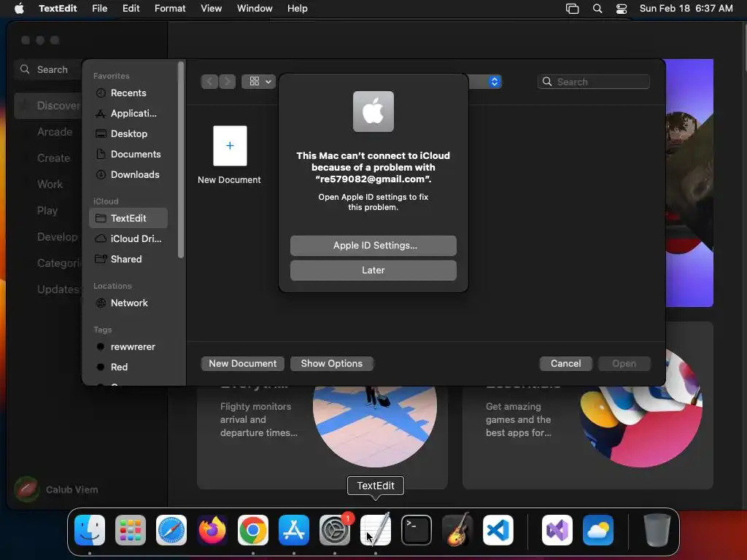
Task: Select Shared in sidebar
Action: point(128,260)
